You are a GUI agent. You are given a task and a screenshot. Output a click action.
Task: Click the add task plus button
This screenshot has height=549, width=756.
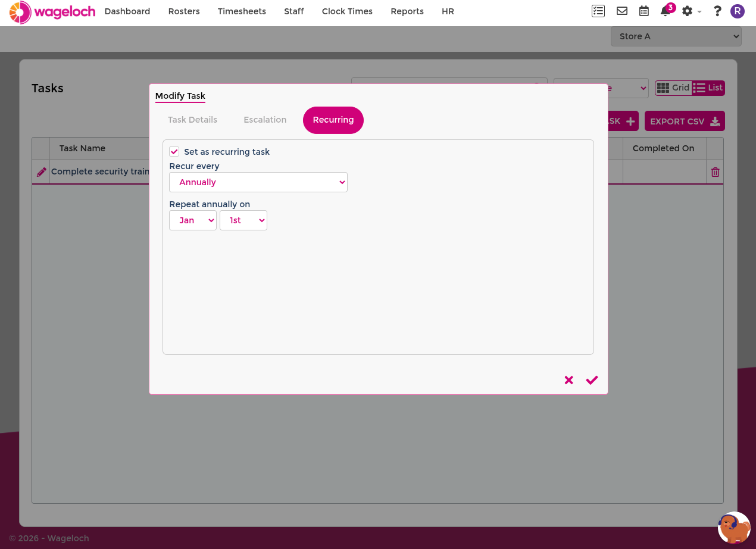click(623, 121)
